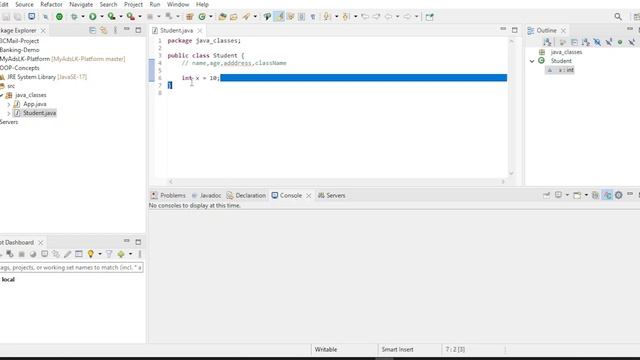This screenshot has height=360, width=640.
Task: Expand the App.java tree node
Action: coord(9,104)
